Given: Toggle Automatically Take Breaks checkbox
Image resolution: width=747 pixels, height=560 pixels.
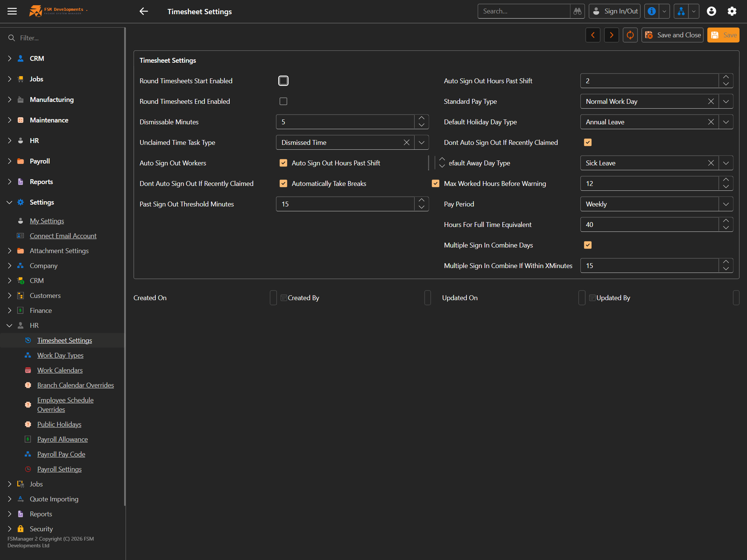Looking at the screenshot, I should tap(436, 184).
